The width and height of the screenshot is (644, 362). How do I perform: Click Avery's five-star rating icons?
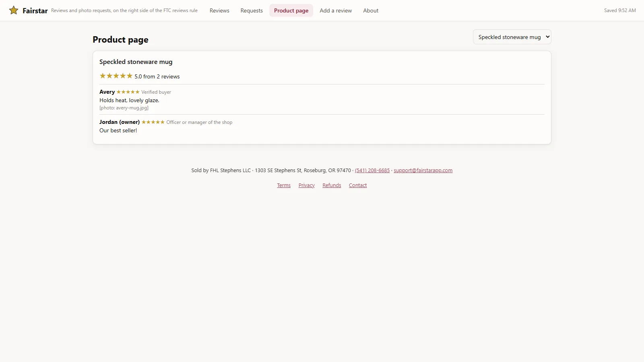128,92
